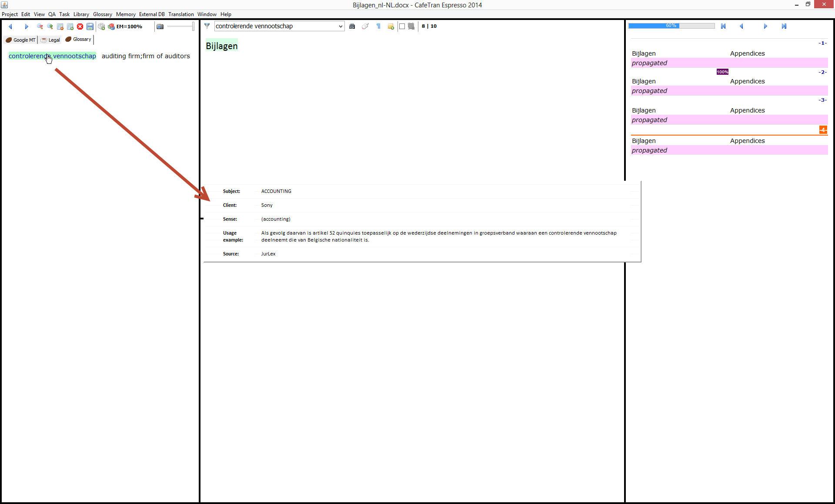Click the red delete X icon

click(80, 27)
